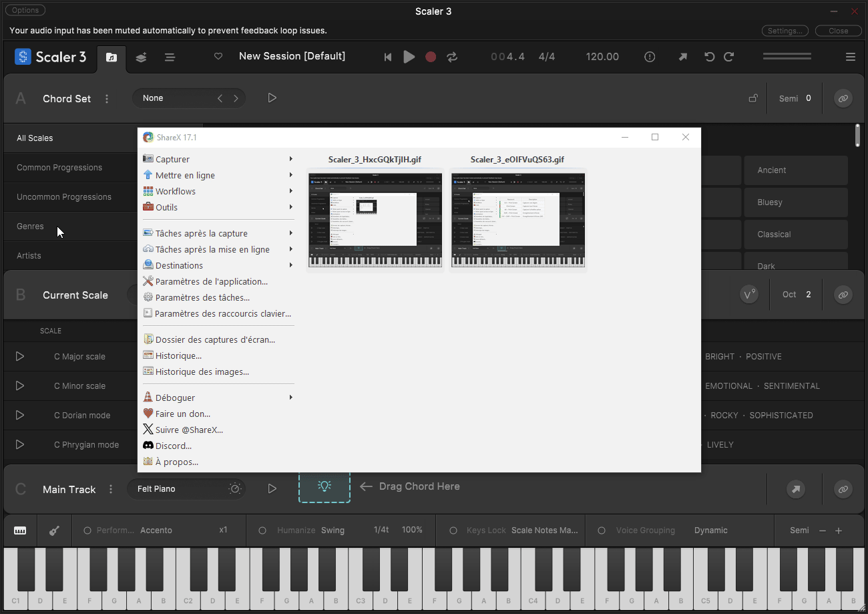Open the Scaler 3 logo menu
This screenshot has height=614, width=868.
[51, 57]
